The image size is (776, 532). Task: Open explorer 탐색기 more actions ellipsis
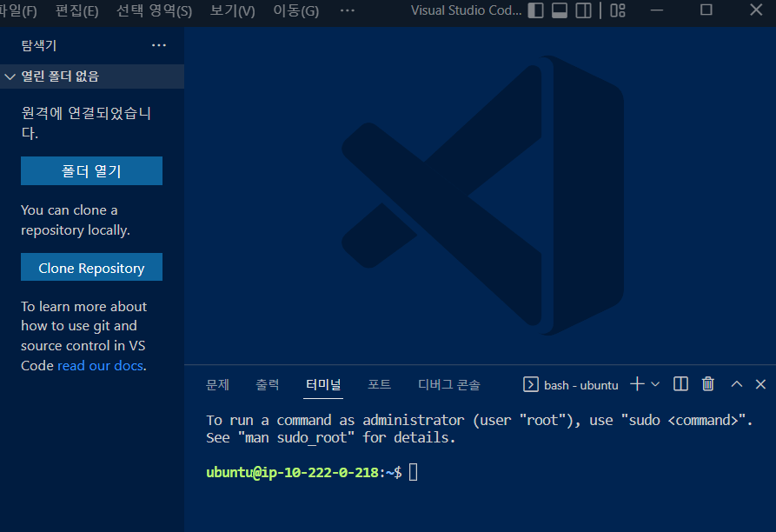click(x=159, y=45)
